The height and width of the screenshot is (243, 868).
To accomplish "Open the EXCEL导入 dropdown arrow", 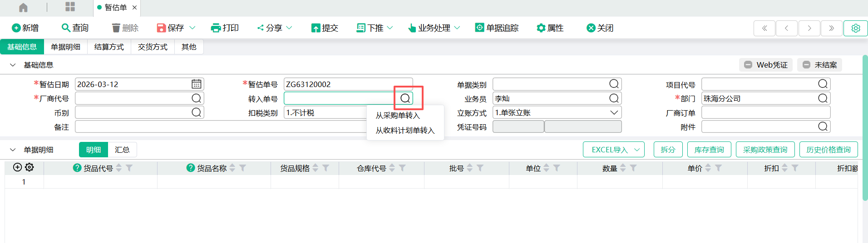I will [x=637, y=150].
